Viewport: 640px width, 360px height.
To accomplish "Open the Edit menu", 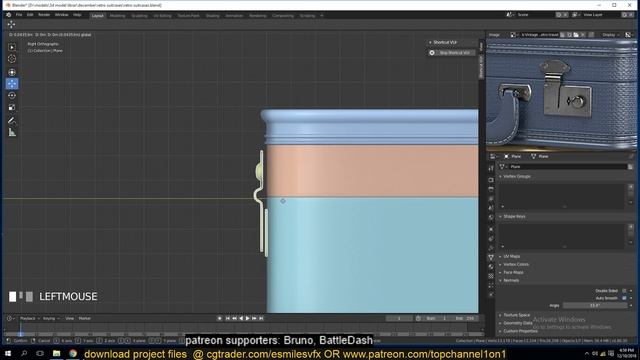I will click(x=30, y=15).
